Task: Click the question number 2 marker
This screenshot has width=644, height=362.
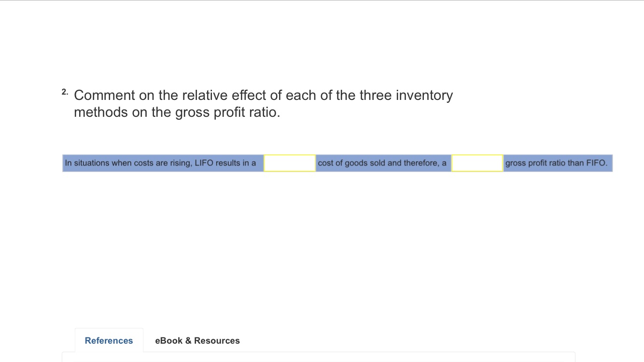Action: tap(65, 92)
